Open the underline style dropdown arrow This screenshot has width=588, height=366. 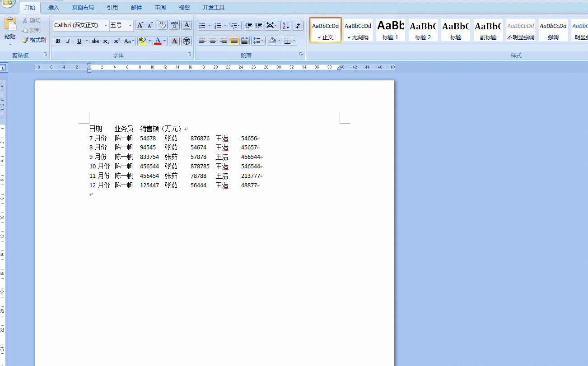87,41
